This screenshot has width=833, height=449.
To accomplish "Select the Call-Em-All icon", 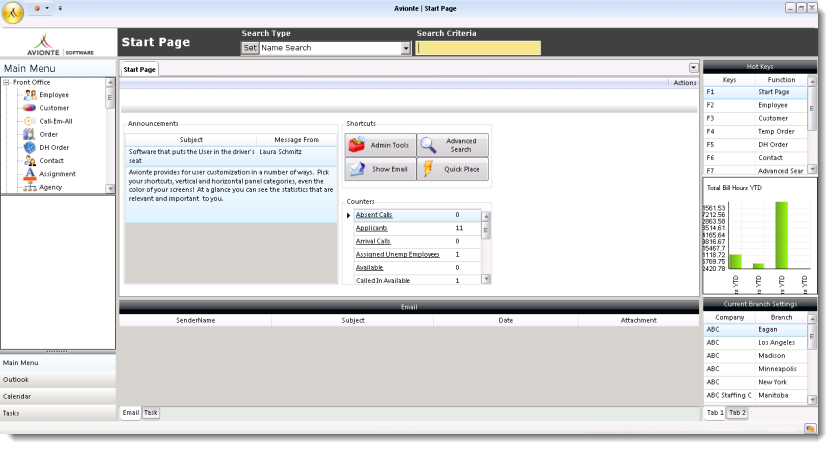I will tap(30, 121).
